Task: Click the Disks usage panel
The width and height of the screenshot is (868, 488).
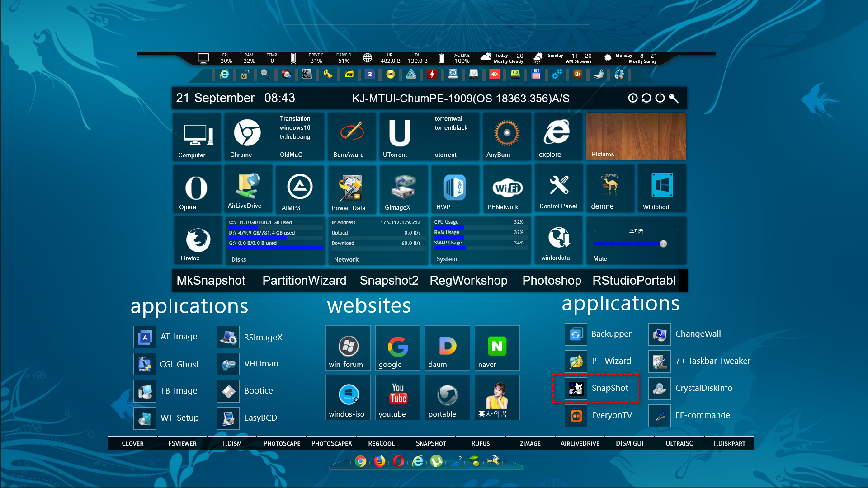Action: click(275, 241)
